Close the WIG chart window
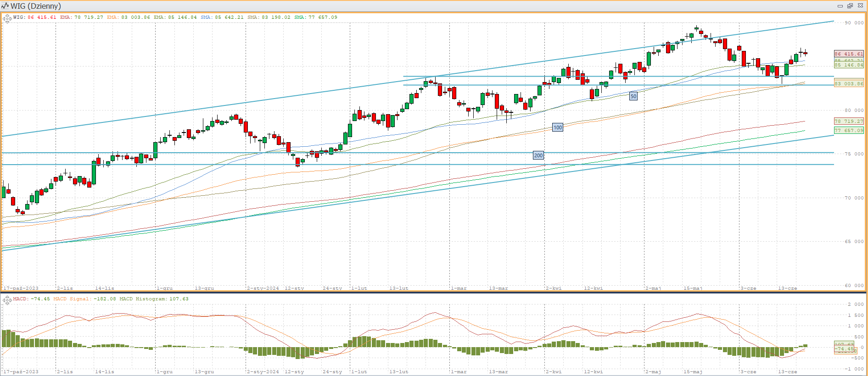Screen dimensions: 868x376 point(860,6)
